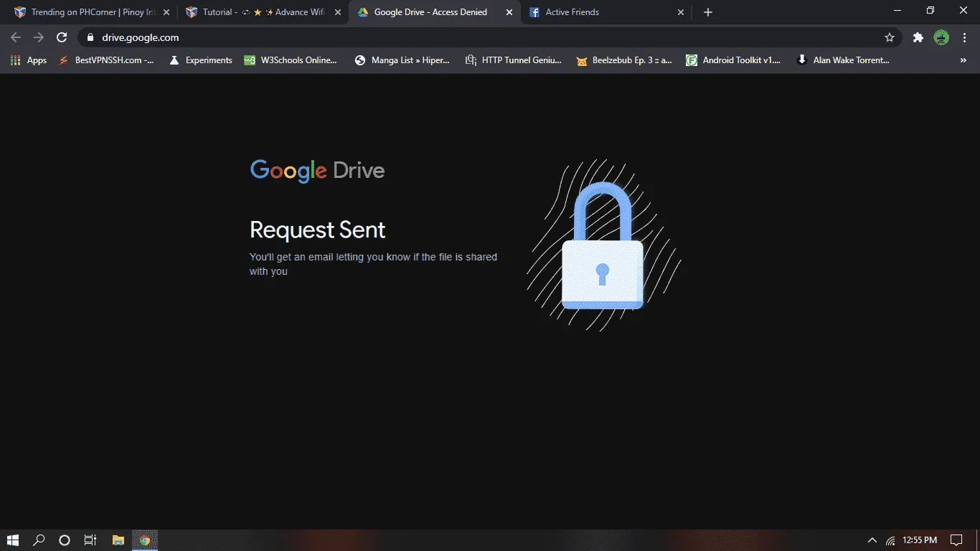Select the Google Drive Access Denied tab
This screenshot has width=980, height=551.
(434, 12)
